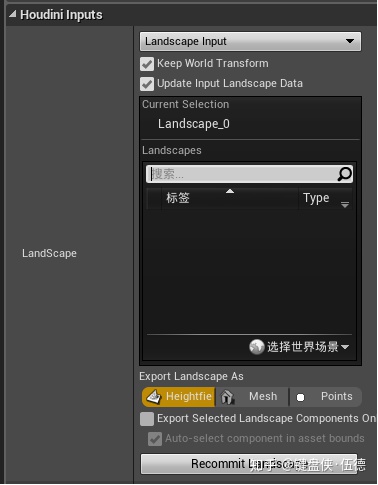The height and width of the screenshot is (485, 378).
Task: Toggle Auto-select component in asset bounds
Action: [x=155, y=439]
